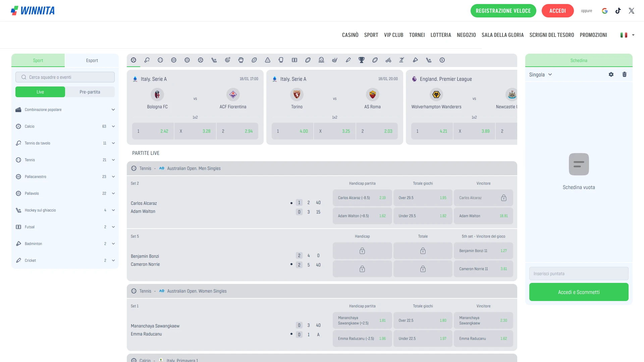The width and height of the screenshot is (644, 362).
Task: Open TORNEI menu item
Action: [x=417, y=35]
